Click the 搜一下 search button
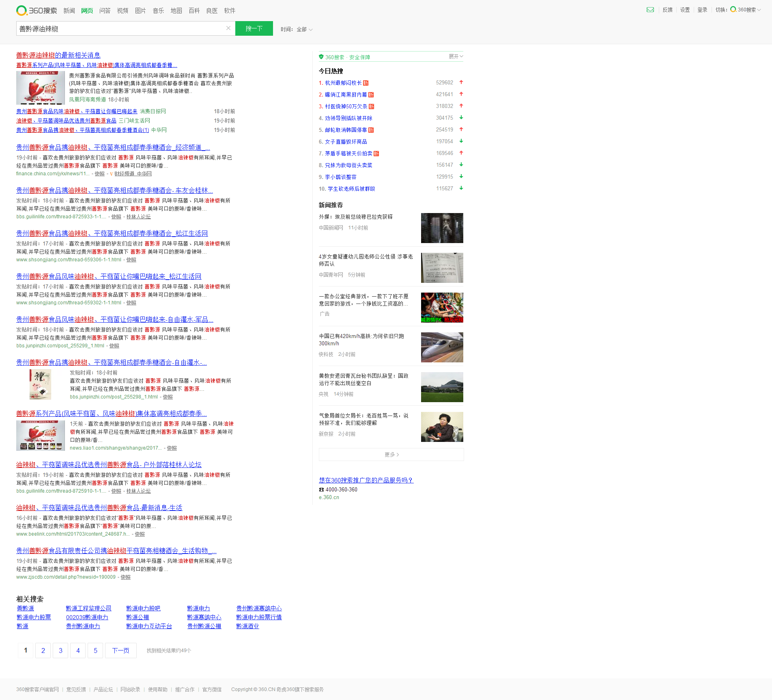772x700 pixels. tap(254, 28)
